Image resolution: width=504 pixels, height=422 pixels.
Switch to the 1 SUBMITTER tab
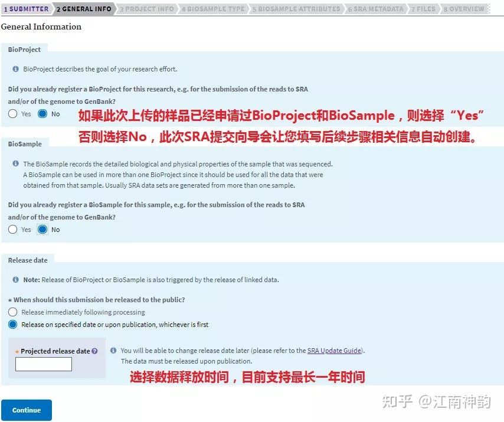(25, 9)
